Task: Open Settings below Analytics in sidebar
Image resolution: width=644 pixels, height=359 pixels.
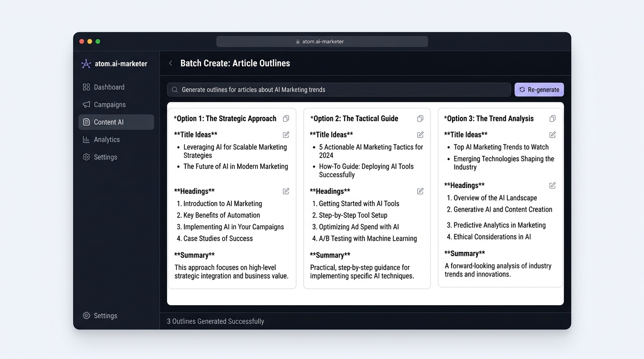Action: pyautogui.click(x=105, y=157)
